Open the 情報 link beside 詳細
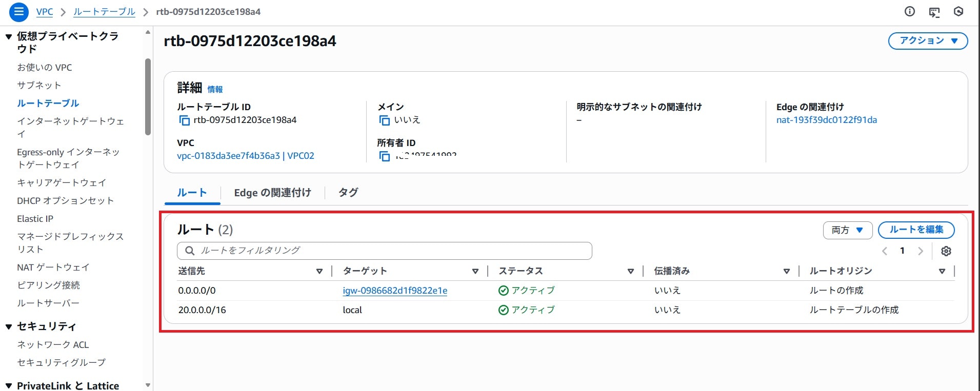Screen dimensions: 980x391 [x=215, y=89]
